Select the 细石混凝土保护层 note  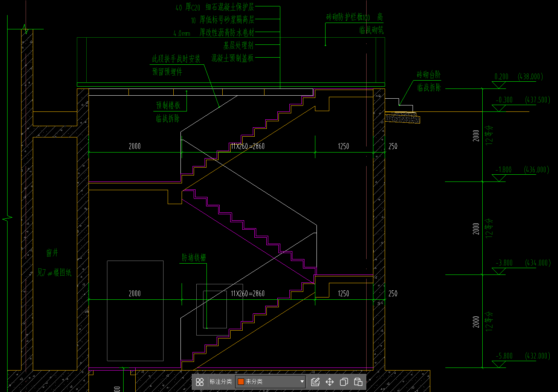pos(230,7)
